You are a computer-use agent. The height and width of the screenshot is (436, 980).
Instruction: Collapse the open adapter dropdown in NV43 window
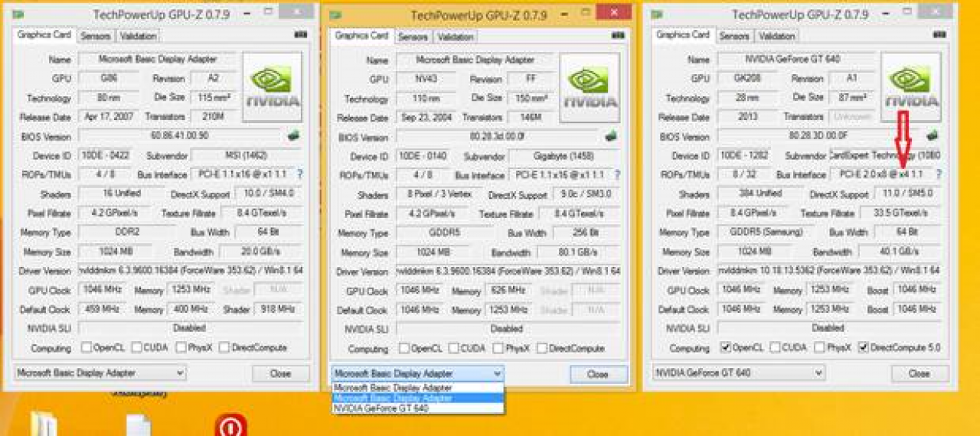point(418,373)
